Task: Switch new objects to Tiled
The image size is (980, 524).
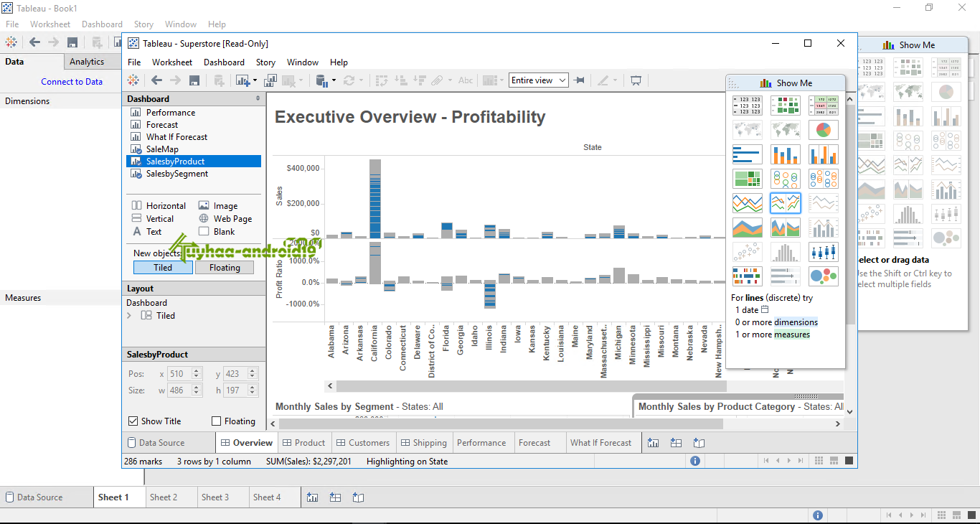Action: click(163, 267)
